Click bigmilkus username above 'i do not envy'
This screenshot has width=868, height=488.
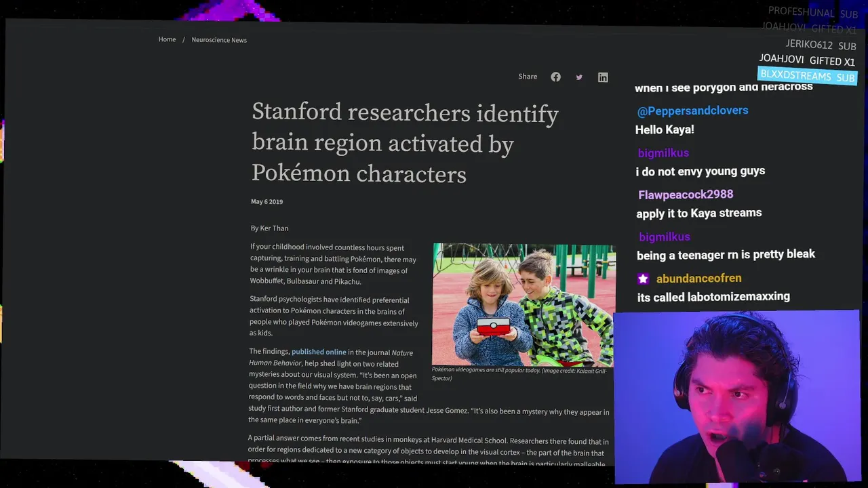(663, 153)
